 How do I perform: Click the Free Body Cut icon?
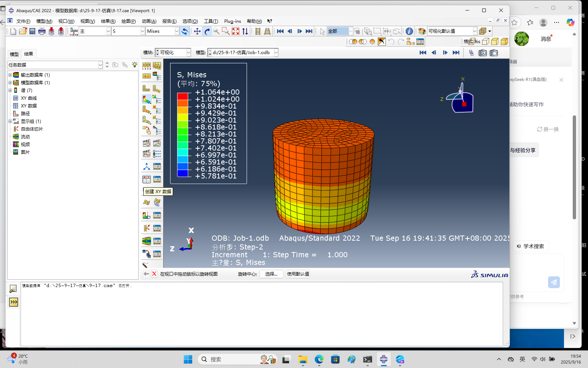coord(146,228)
